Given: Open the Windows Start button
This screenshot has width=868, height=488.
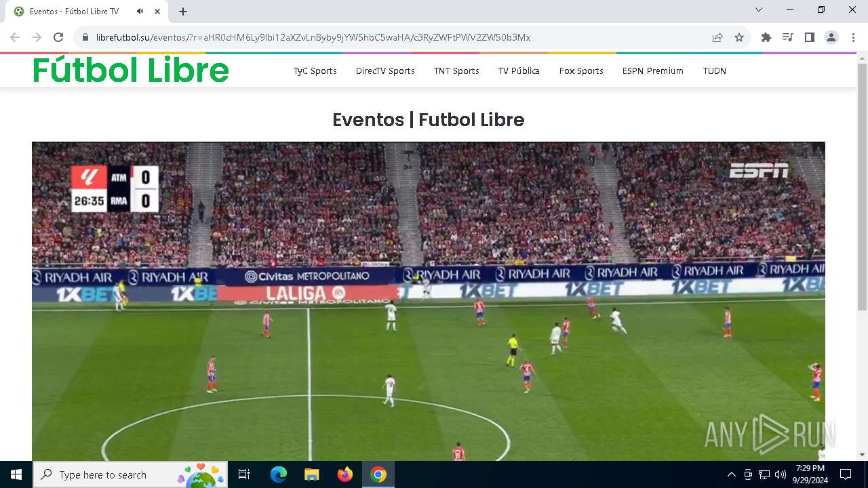Looking at the screenshot, I should (x=16, y=474).
